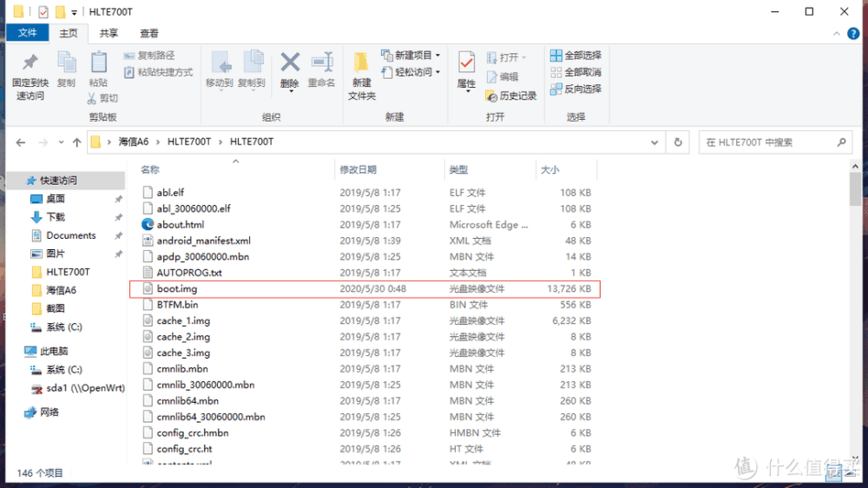Click the History button
Screen dimensions: 868x488
click(x=511, y=96)
